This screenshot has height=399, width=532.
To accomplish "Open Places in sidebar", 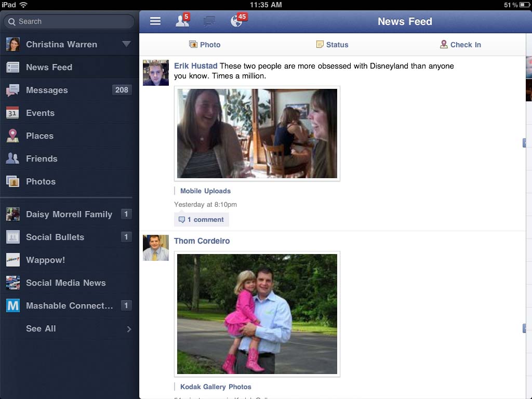I will point(69,136).
